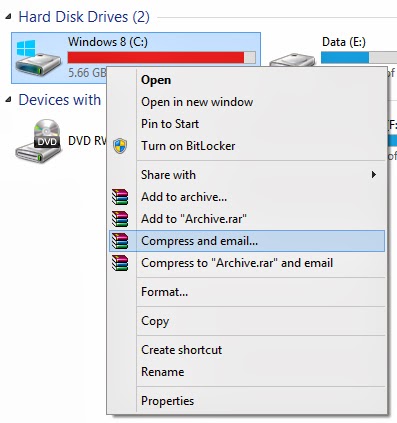The width and height of the screenshot is (397, 423).
Task: Collapse the Hard Disk Drives group
Action: pyautogui.click(x=9, y=16)
